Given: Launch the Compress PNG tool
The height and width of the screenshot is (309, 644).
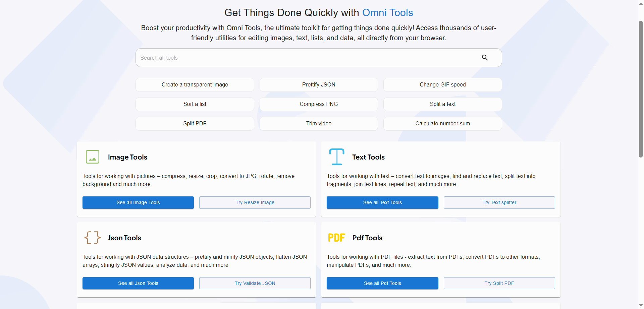Looking at the screenshot, I should (319, 104).
